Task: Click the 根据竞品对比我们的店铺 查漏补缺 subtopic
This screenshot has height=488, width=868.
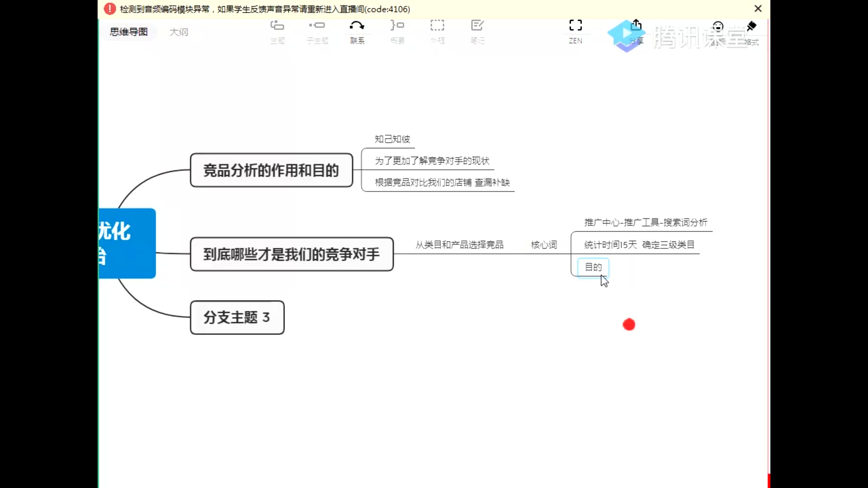Action: pos(442,183)
